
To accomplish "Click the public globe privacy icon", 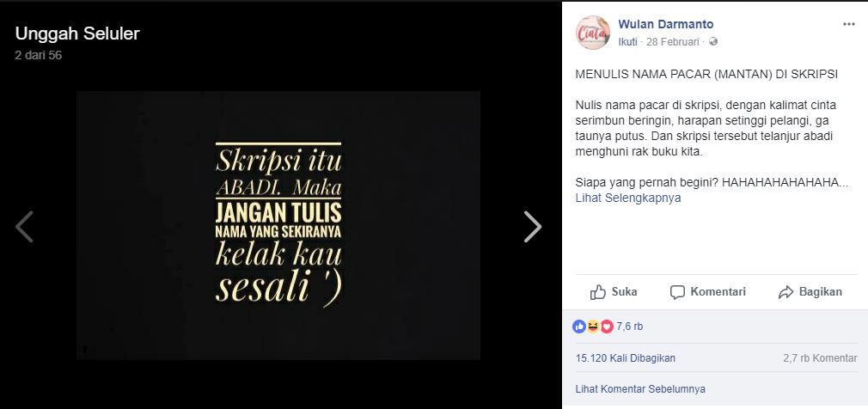I will (713, 41).
